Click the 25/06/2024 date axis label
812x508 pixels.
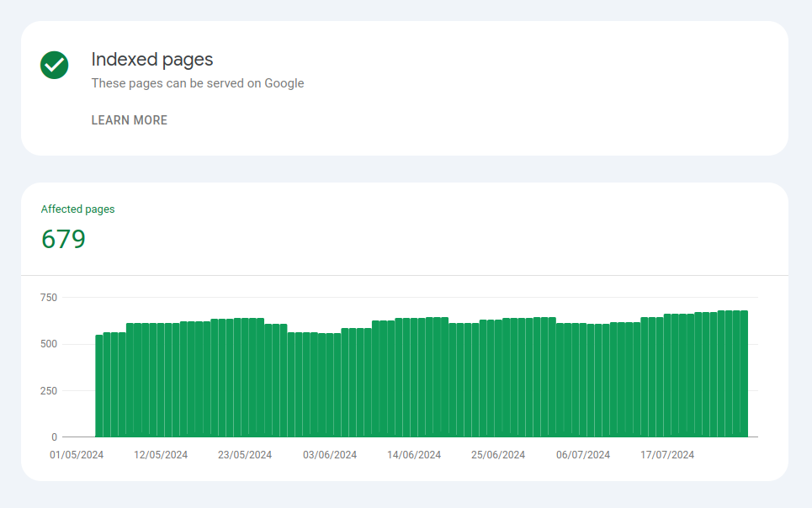pos(498,455)
